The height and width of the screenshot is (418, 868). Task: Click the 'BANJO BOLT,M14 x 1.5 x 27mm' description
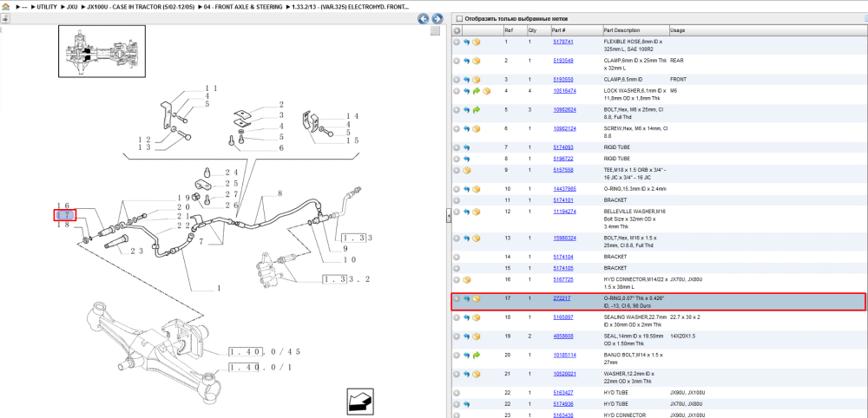click(x=634, y=358)
